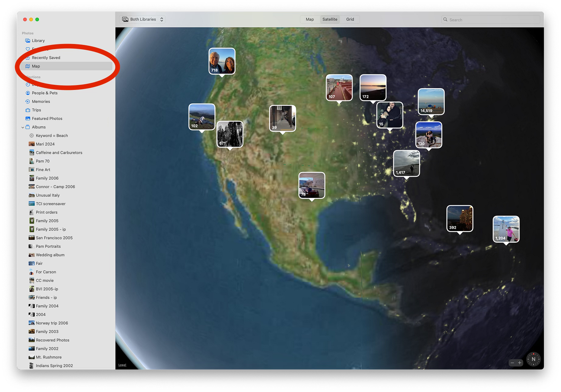The height and width of the screenshot is (392, 561).
Task: Open the 1,417 photos map cluster
Action: pyautogui.click(x=406, y=164)
